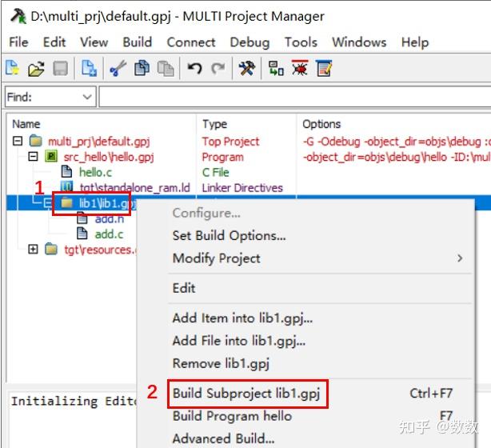The image size is (491, 448).
Task: Click the Copy toolbar icon
Action: tap(142, 68)
